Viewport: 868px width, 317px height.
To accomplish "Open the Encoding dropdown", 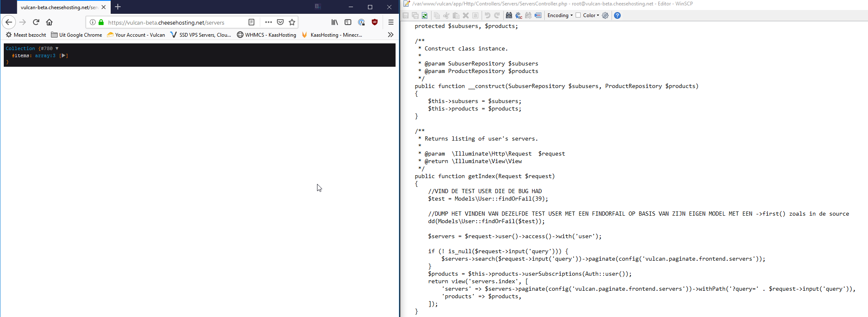I will coord(560,15).
